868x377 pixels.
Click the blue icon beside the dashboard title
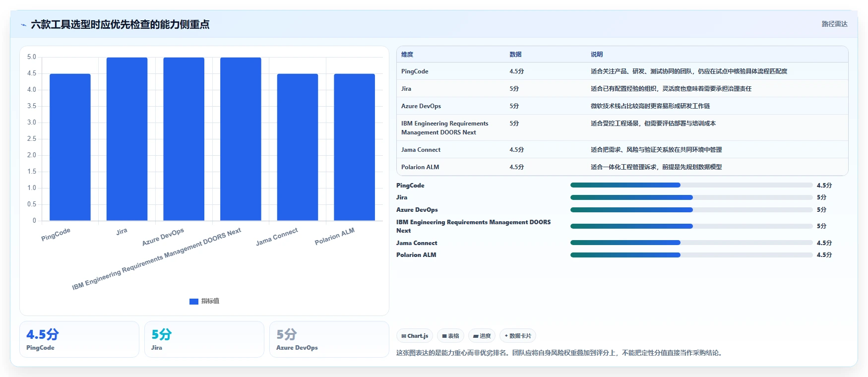23,25
